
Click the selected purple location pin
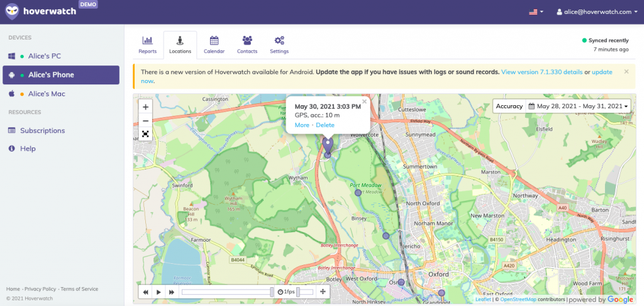(x=327, y=145)
